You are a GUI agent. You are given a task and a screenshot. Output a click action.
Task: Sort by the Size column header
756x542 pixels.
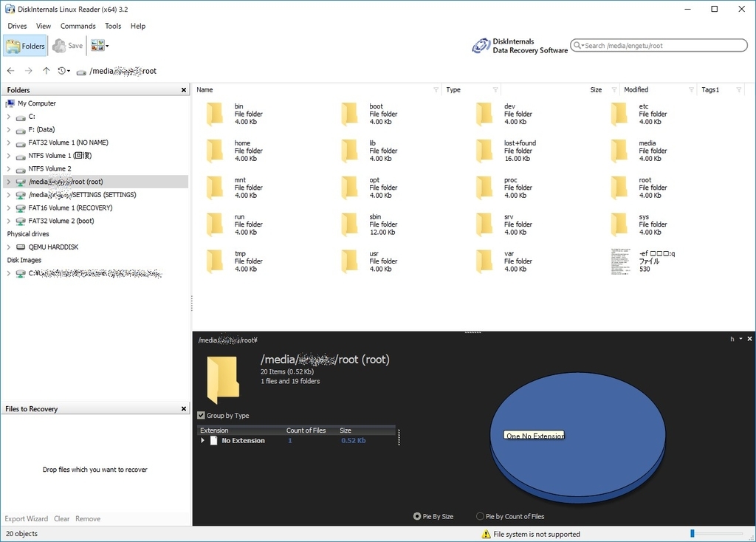[x=596, y=89]
